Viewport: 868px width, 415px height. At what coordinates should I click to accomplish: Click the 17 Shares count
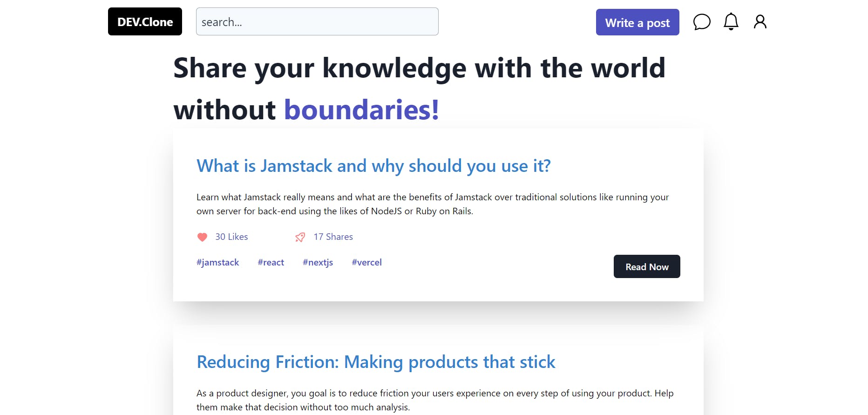(333, 237)
